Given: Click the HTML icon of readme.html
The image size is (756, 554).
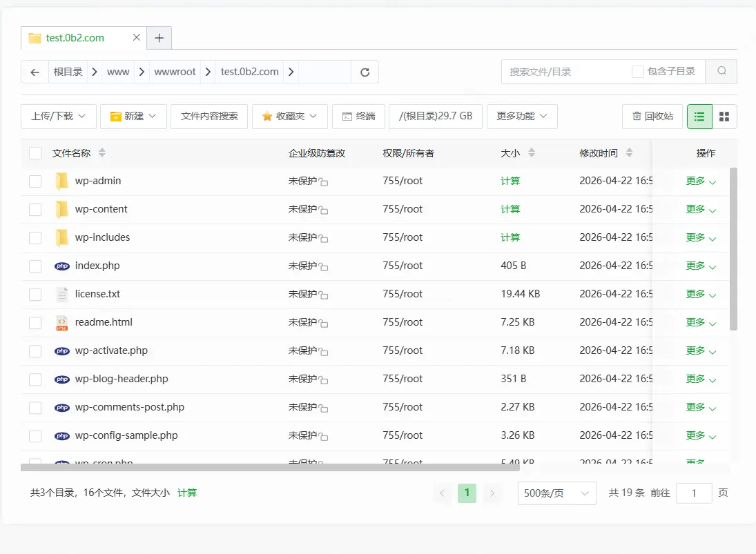Looking at the screenshot, I should pos(61,323).
